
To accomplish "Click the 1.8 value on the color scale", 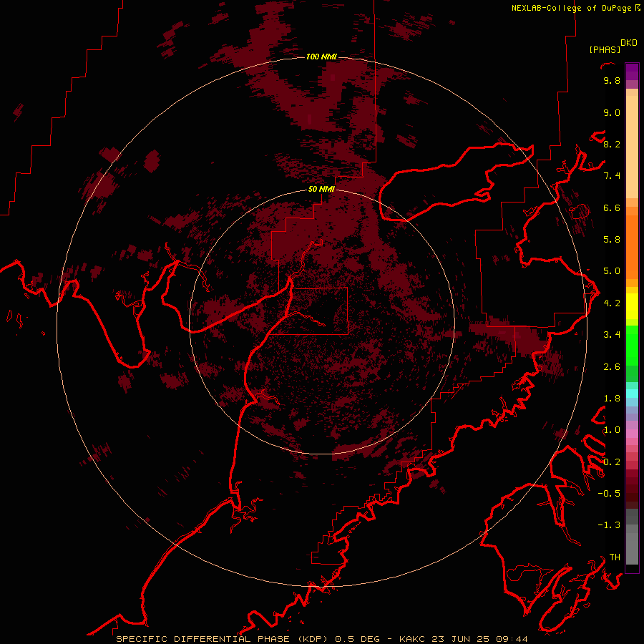I will (612, 399).
